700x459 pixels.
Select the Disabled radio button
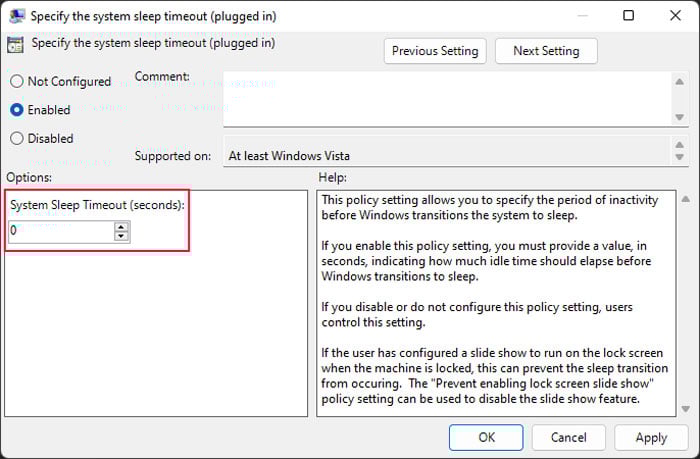coord(17,138)
